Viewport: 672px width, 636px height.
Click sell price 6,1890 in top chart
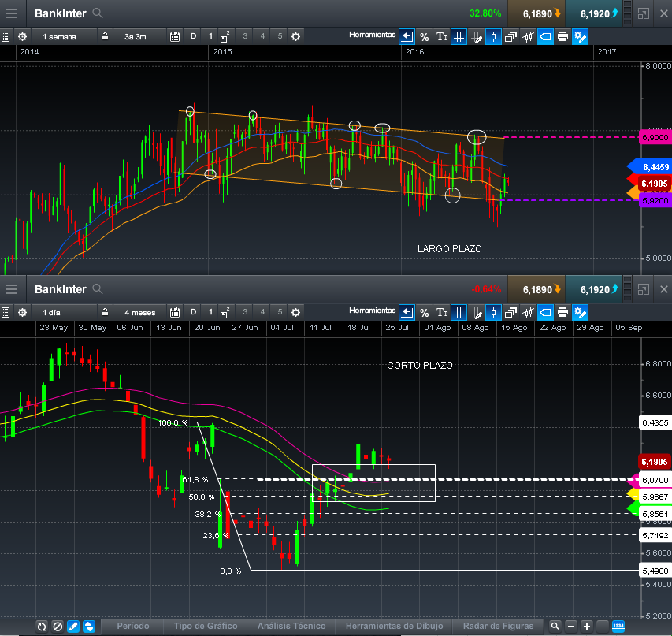[536, 13]
